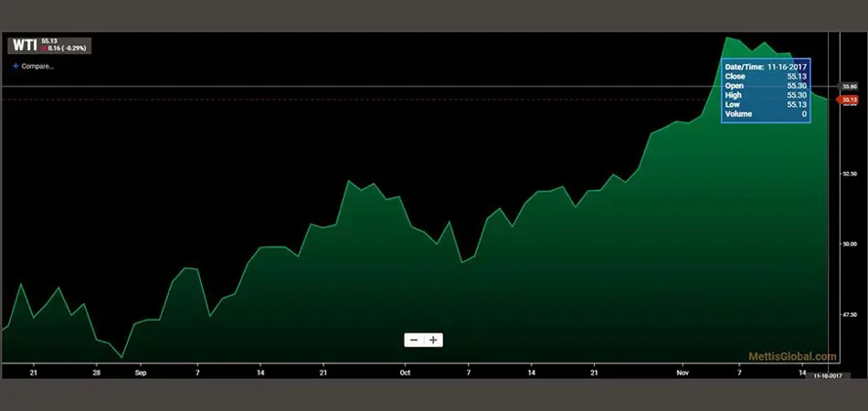Image resolution: width=868 pixels, height=411 pixels.
Task: Click the Low row in the tooltip
Action: coord(766,104)
